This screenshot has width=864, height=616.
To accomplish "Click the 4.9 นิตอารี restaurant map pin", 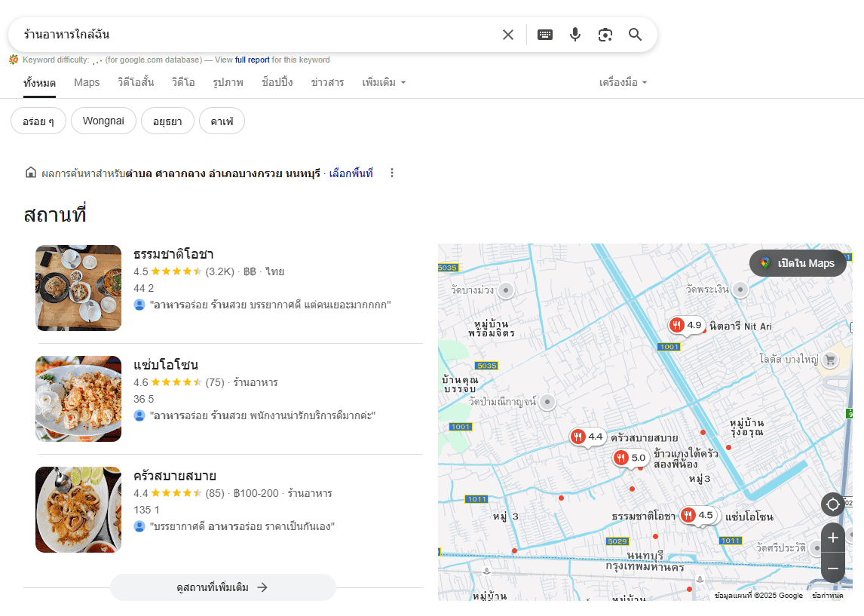I will click(687, 326).
